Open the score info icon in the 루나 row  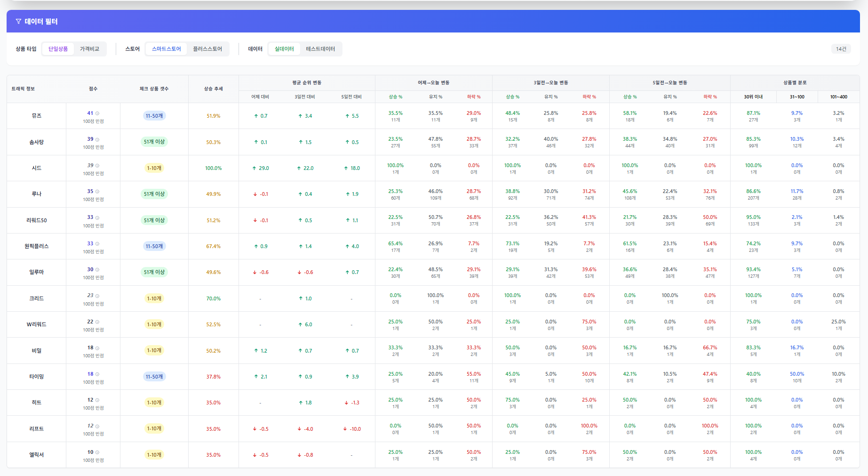(x=97, y=192)
